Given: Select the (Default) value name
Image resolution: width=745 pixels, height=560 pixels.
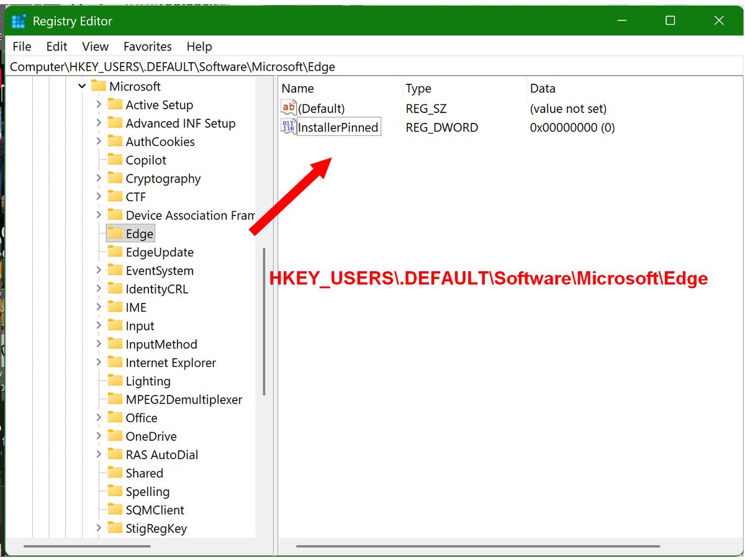Looking at the screenshot, I should (321, 109).
